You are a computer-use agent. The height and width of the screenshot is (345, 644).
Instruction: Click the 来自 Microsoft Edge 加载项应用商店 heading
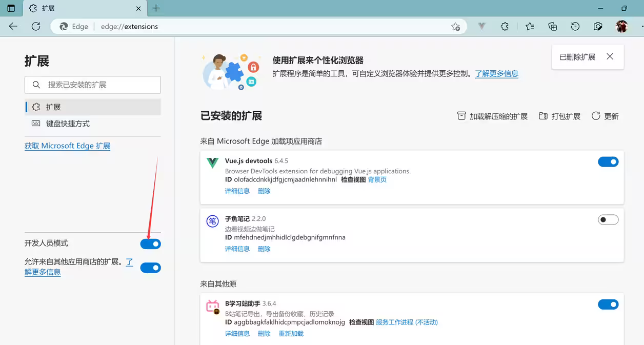pos(261,141)
